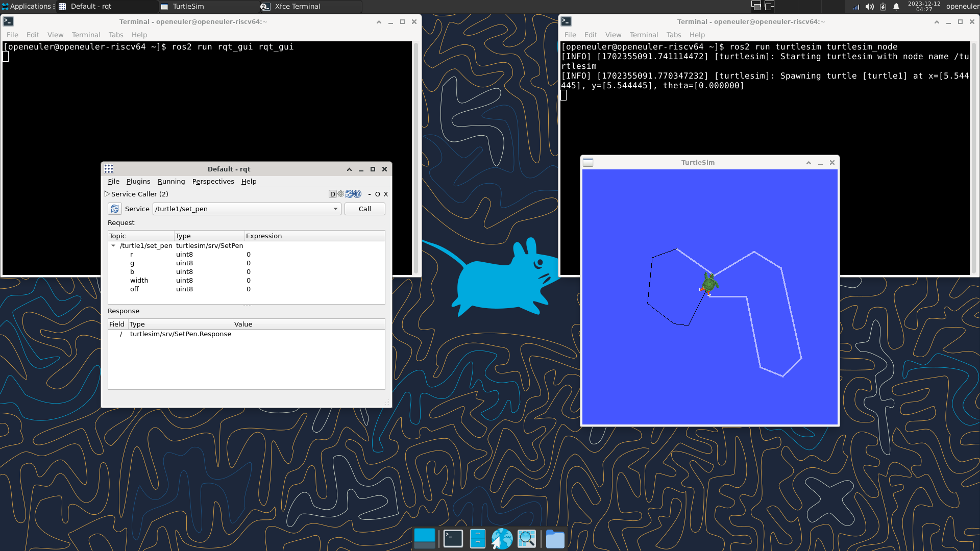Click the refresh services icon beside Service
The height and width of the screenshot is (551, 980).
(x=115, y=209)
